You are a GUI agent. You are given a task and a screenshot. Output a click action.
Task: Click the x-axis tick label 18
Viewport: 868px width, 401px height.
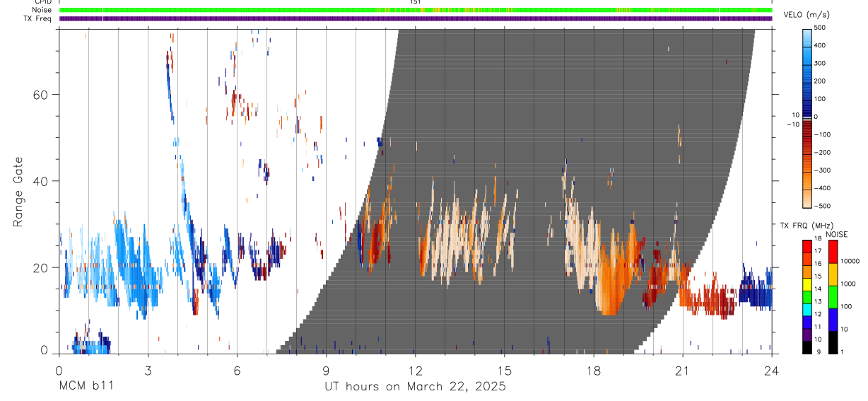pyautogui.click(x=594, y=370)
